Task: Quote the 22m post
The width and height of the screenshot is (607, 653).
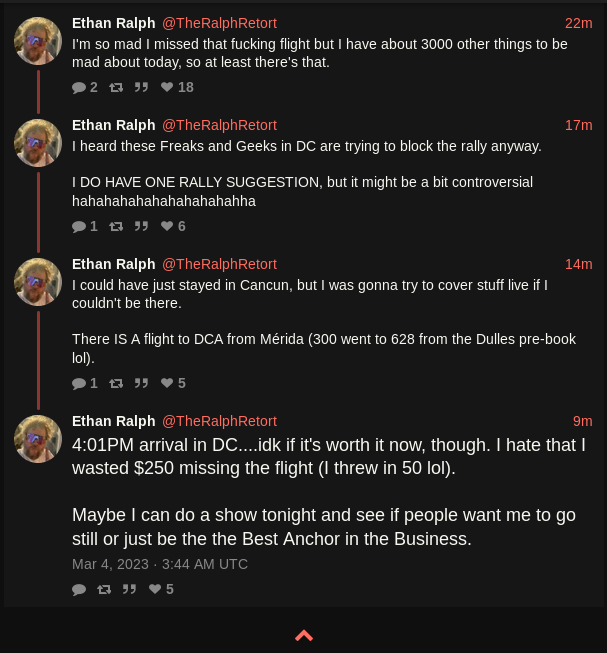Action: click(x=141, y=87)
